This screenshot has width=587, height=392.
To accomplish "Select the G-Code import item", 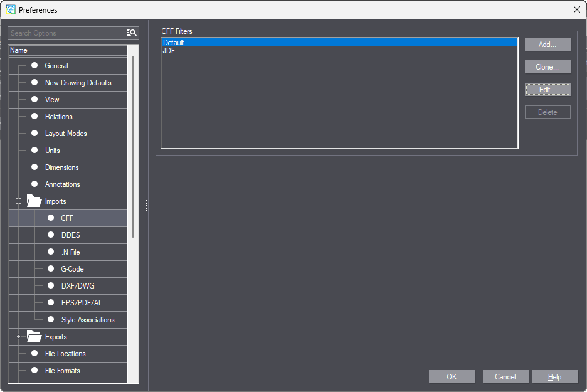I will pos(72,269).
